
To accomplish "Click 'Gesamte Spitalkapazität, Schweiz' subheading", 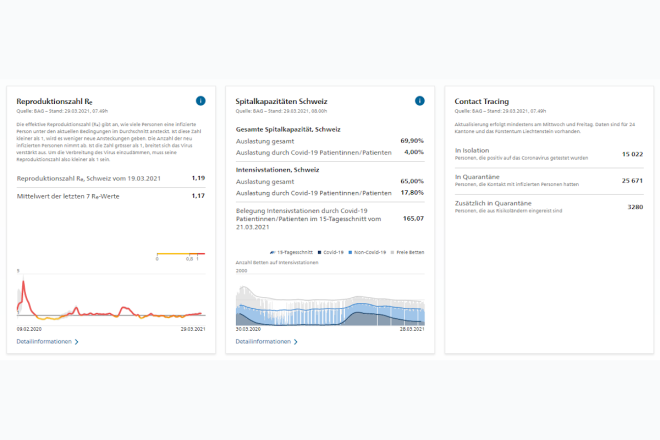I will tap(288, 129).
